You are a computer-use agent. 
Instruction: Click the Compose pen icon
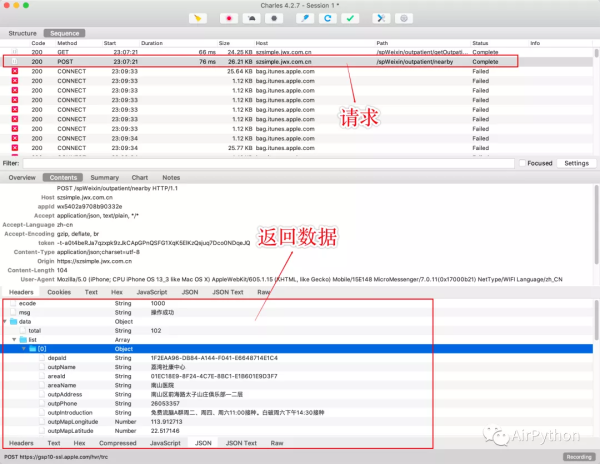(304, 18)
